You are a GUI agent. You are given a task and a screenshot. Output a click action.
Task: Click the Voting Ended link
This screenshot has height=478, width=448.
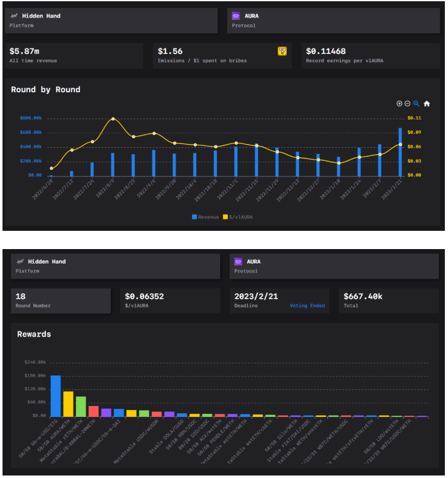tap(307, 306)
